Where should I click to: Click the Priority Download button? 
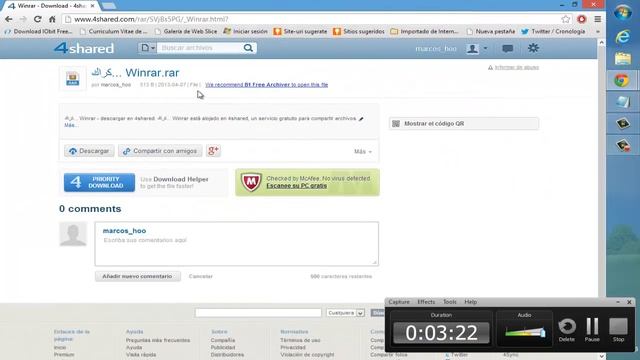[99, 182]
